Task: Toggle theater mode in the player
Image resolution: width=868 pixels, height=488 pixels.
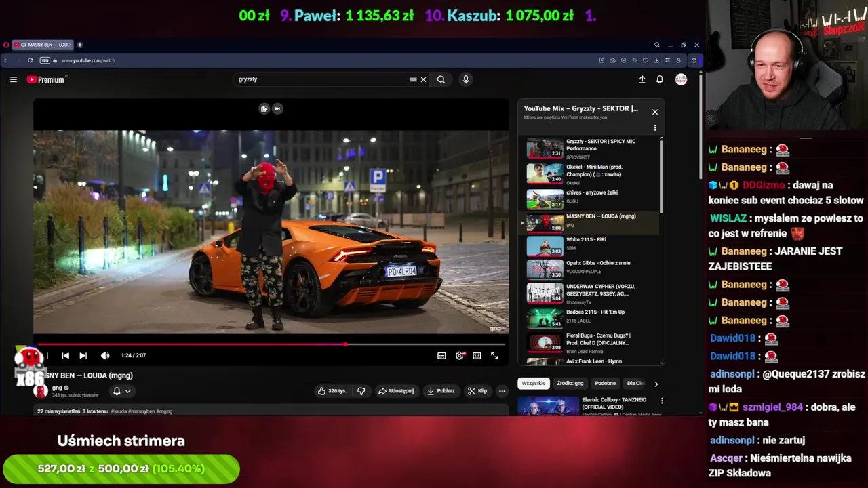Action: [477, 355]
